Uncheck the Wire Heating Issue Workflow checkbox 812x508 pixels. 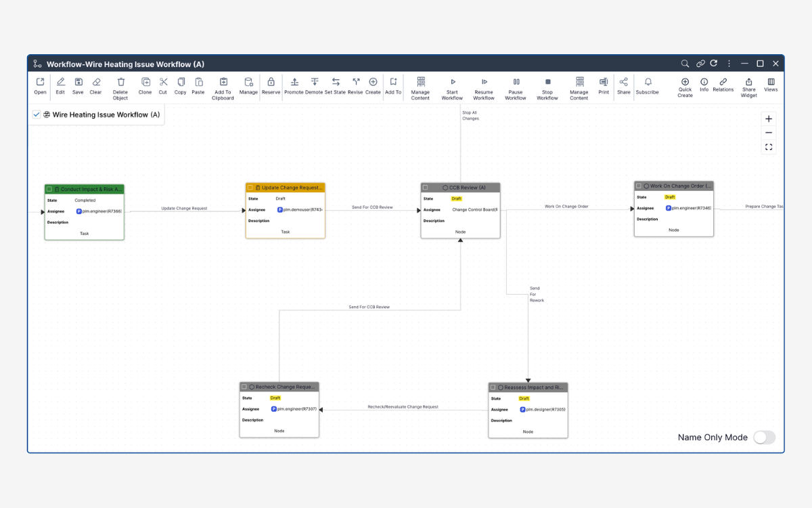point(37,115)
